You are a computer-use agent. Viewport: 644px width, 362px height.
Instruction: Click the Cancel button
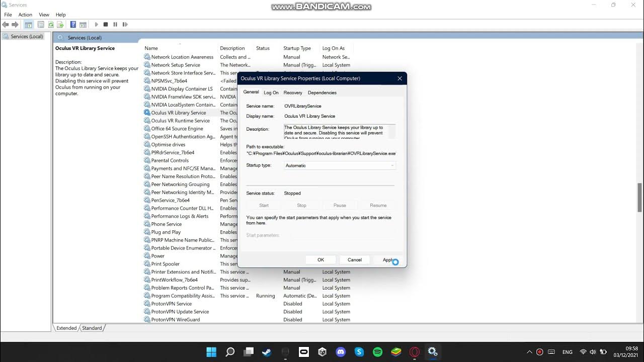(x=355, y=260)
